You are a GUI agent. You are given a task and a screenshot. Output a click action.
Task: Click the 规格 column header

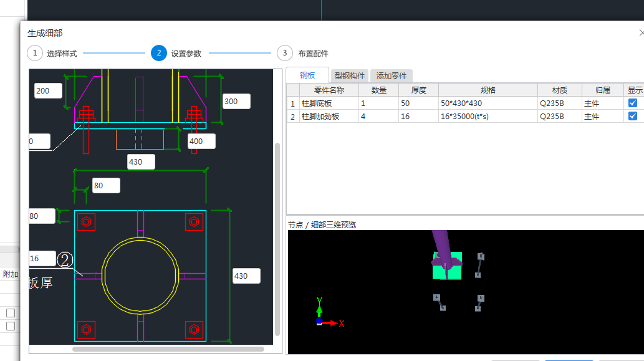[x=488, y=90]
